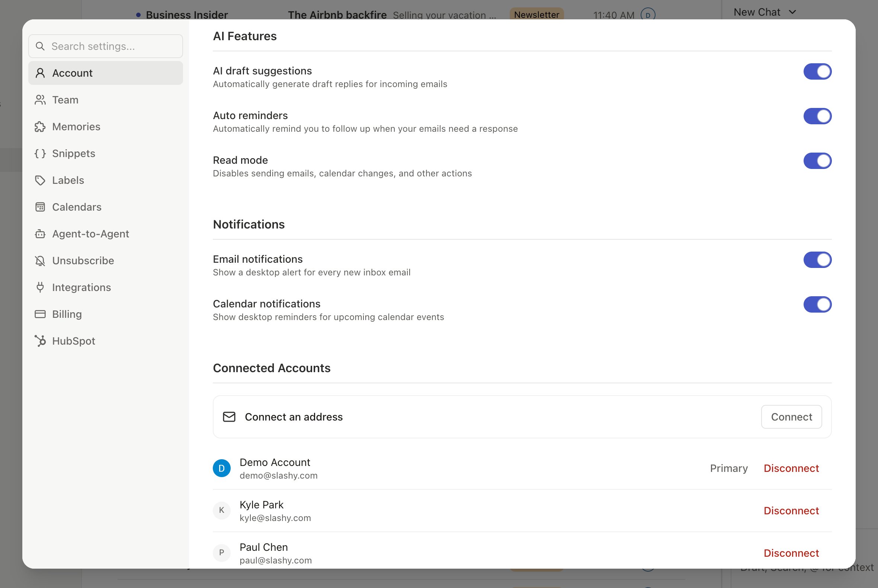Screen dimensions: 878x588
Task: Click the Integrations plug icon
Action: 40,287
